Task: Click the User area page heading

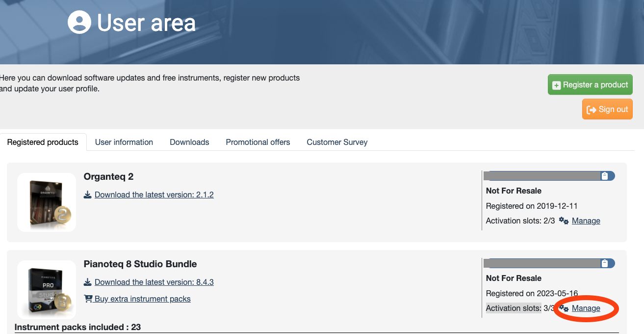Action: click(x=146, y=23)
